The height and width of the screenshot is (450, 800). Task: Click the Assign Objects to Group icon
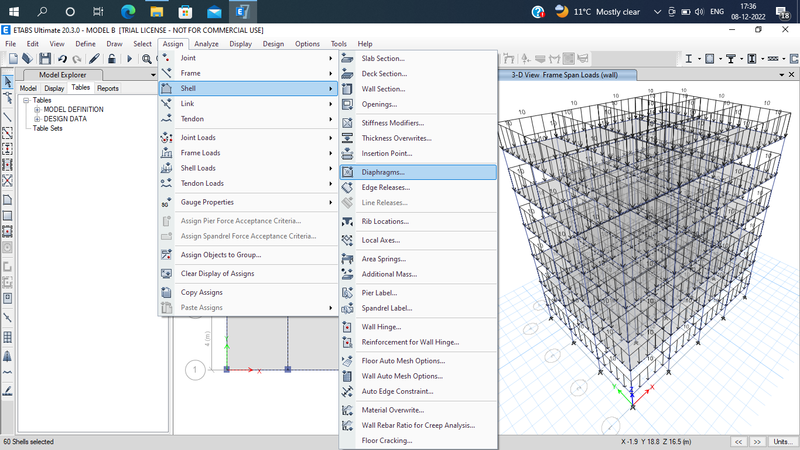[166, 255]
